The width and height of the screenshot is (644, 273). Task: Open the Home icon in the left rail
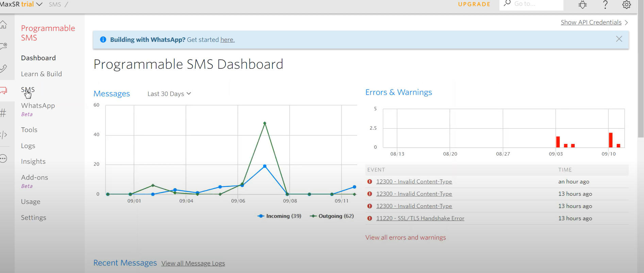pos(3,25)
